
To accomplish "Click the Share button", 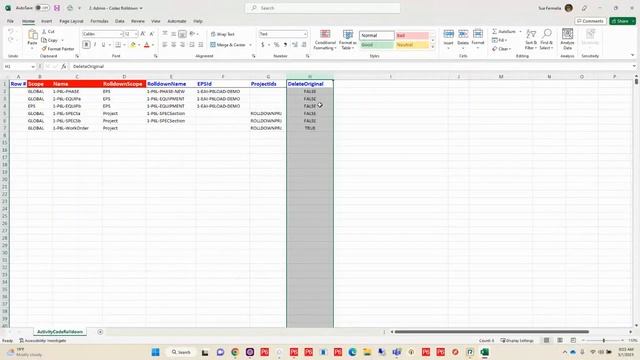I will point(622,21).
